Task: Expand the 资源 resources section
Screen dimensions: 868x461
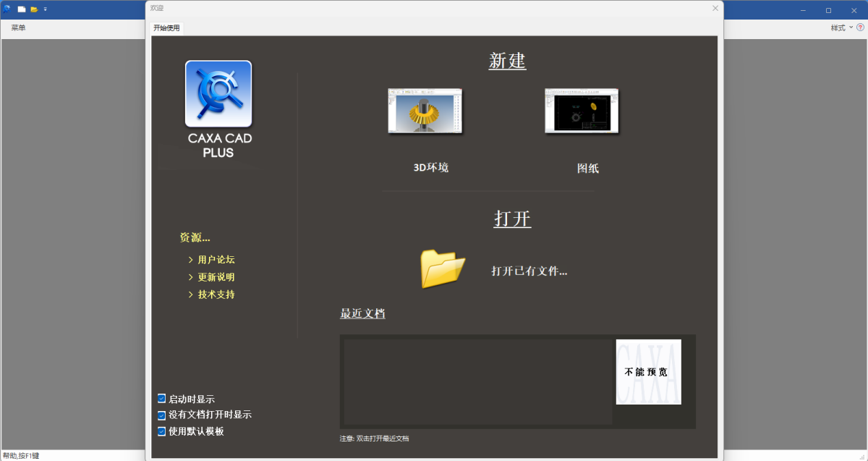Action: (x=194, y=237)
